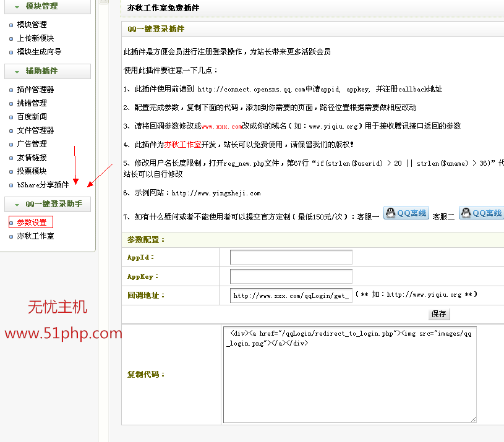The height and width of the screenshot is (442, 504).
Task: Click the 参数配置 section heading
Action: click(145, 240)
